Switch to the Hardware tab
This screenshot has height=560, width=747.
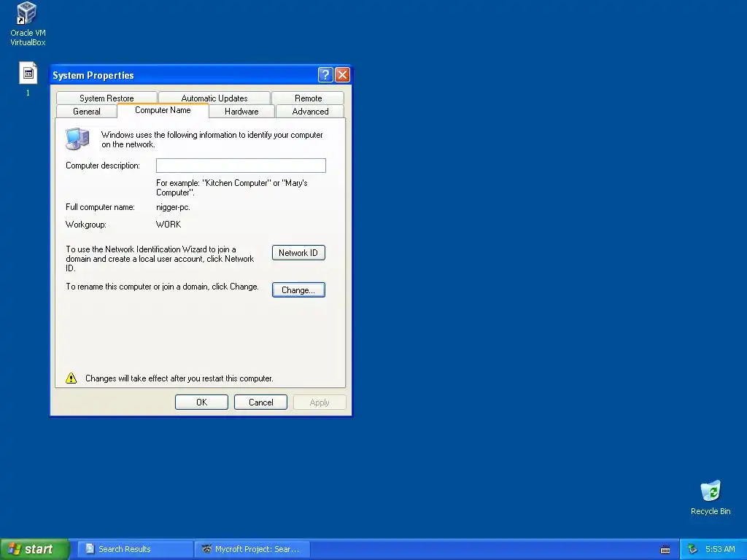point(241,112)
